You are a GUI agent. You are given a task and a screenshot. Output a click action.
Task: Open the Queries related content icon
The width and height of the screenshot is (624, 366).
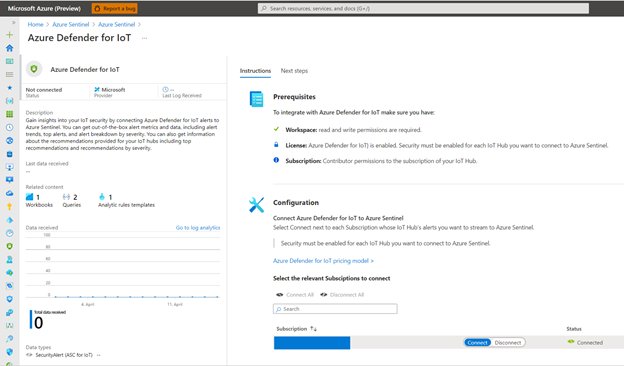66,197
